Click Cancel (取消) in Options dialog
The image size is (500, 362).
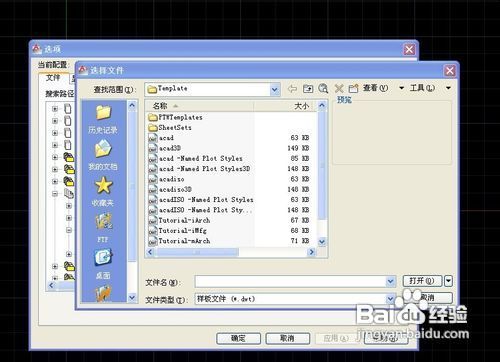[x=288, y=339]
